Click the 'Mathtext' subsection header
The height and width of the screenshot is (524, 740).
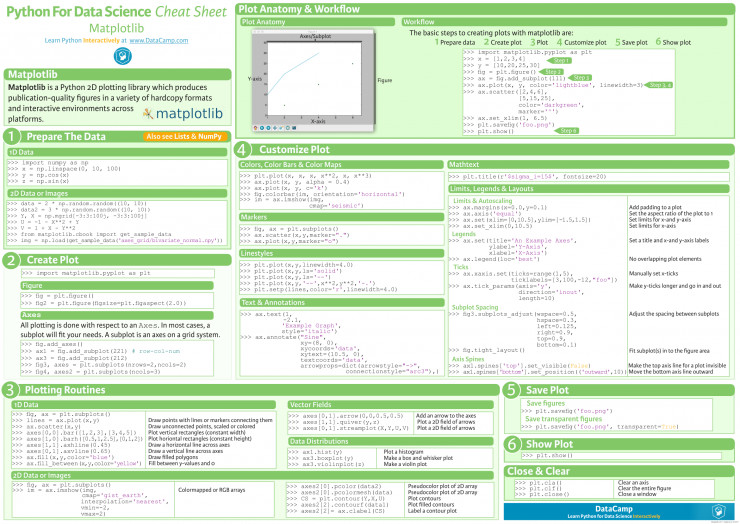click(x=589, y=165)
